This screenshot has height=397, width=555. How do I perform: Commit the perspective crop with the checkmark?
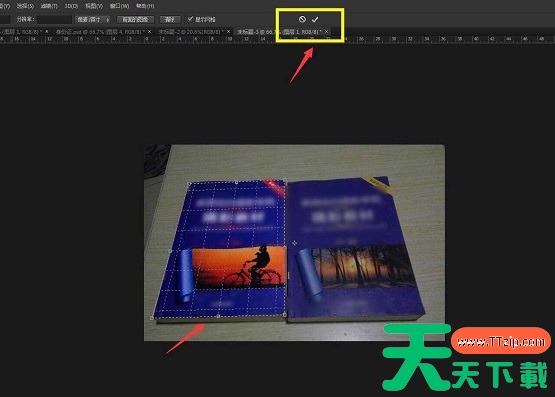315,19
